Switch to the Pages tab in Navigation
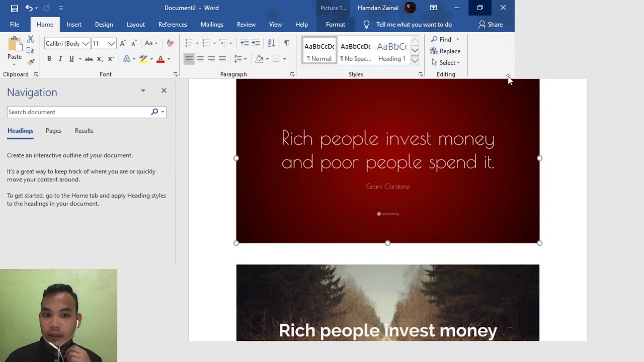 click(x=53, y=130)
